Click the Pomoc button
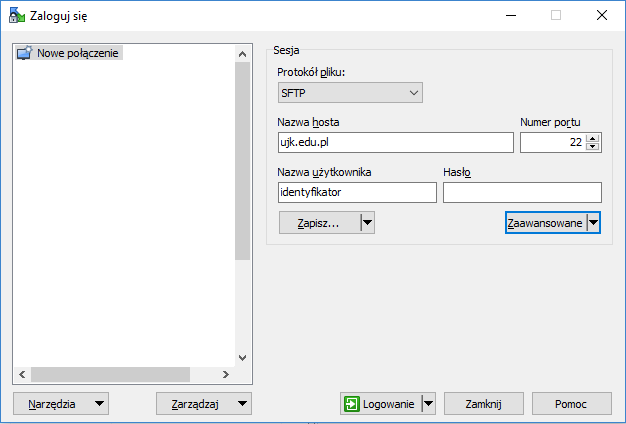This screenshot has width=626, height=424. [x=571, y=404]
